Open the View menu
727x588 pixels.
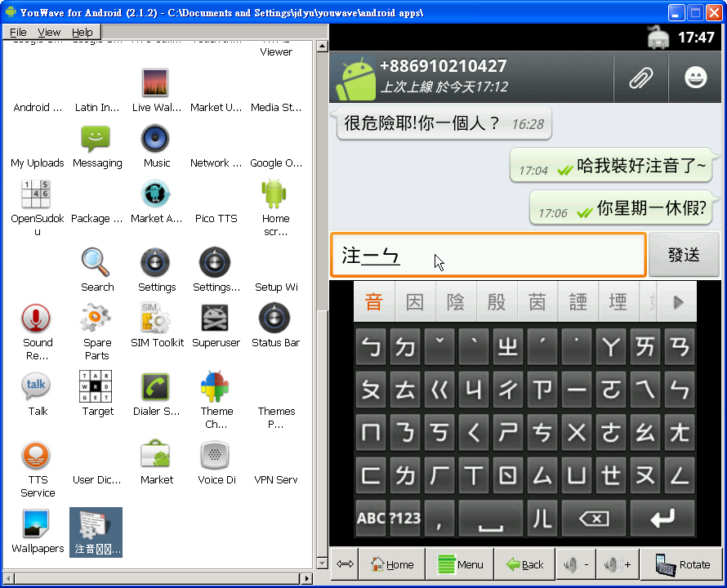[49, 32]
